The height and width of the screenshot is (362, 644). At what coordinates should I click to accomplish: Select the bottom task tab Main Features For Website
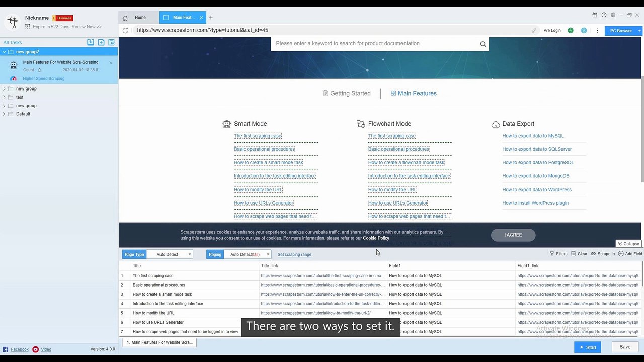pyautogui.click(x=159, y=342)
